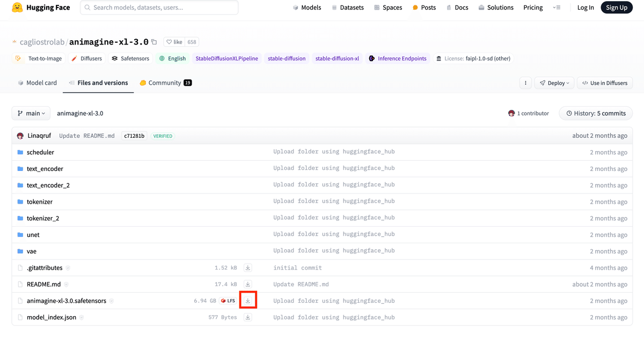Screen dimensions: 644x358
Task: Click the safety scan icon beside .gitattributes
Action: [68, 268]
